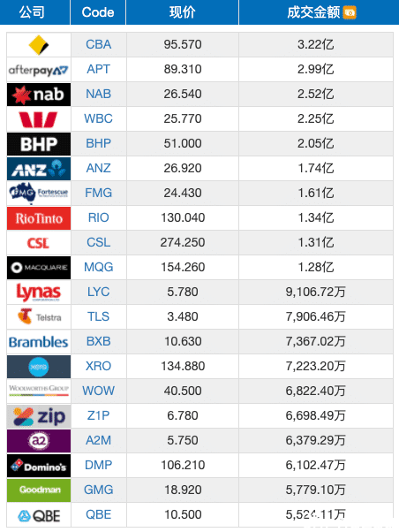Open the Domino's logo
This screenshot has width=399, height=532.
coord(39,466)
